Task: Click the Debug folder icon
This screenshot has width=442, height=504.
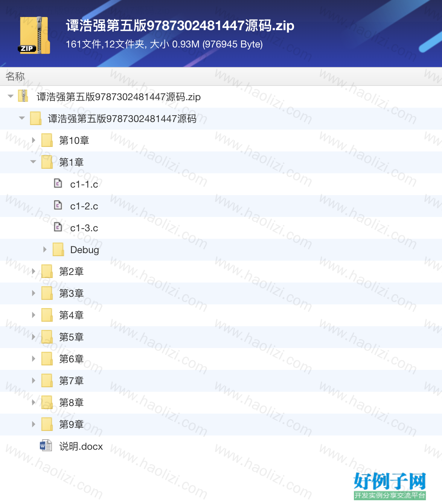Action: [58, 249]
